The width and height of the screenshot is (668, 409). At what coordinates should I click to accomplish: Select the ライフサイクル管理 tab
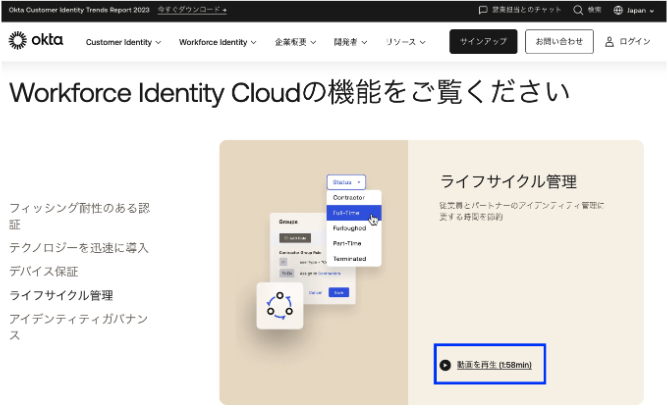point(61,295)
